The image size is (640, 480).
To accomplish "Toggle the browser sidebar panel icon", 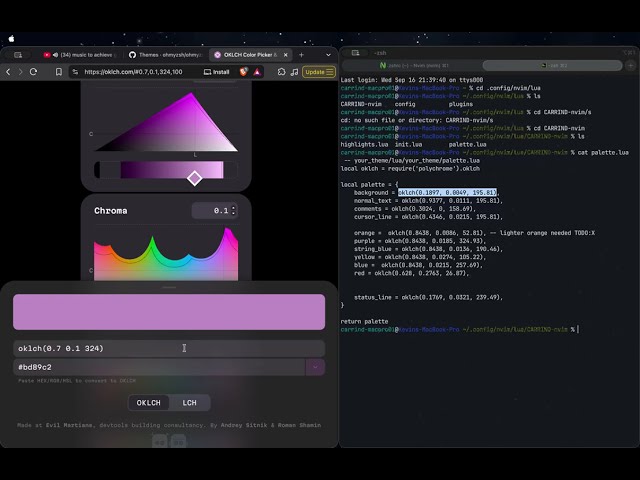I will coord(18,55).
